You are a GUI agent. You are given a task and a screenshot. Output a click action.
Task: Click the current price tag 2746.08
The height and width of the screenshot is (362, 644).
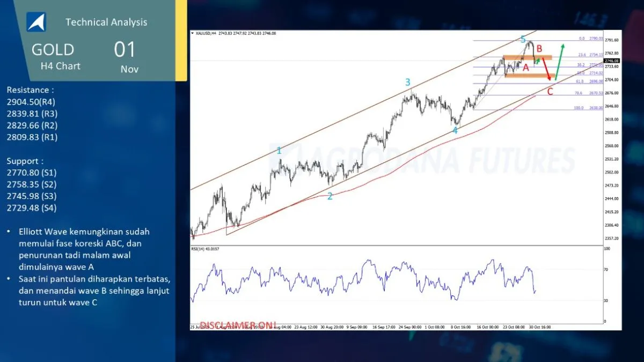pos(612,61)
